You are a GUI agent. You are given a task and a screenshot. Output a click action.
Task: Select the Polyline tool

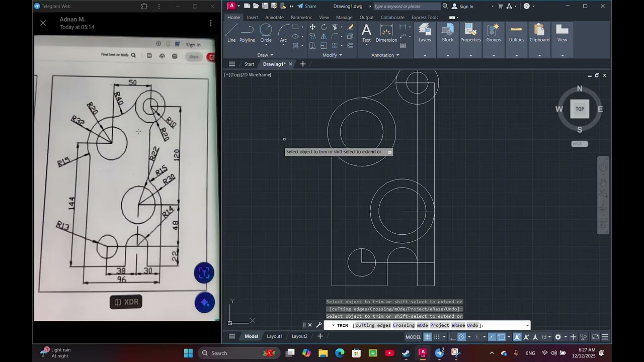click(x=247, y=33)
